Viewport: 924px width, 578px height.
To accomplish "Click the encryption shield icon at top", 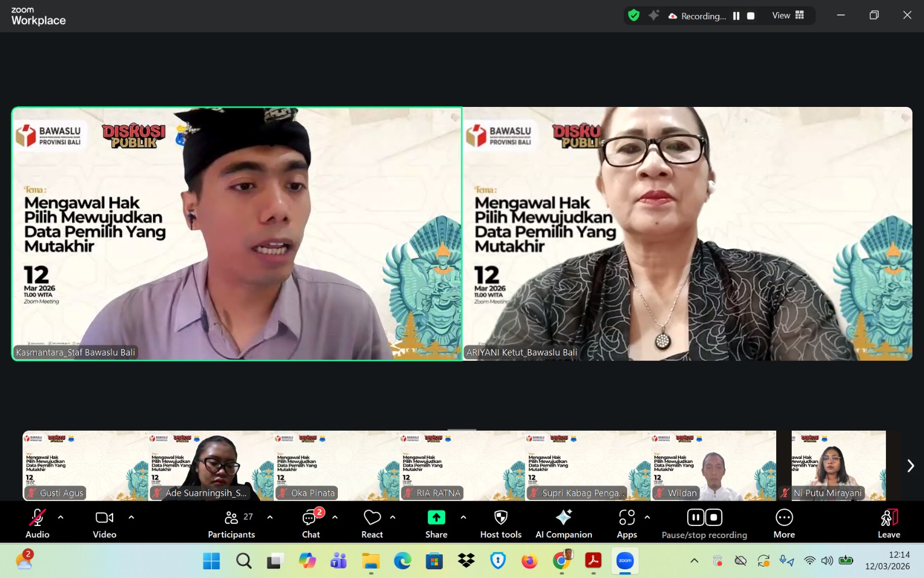I will tap(634, 16).
